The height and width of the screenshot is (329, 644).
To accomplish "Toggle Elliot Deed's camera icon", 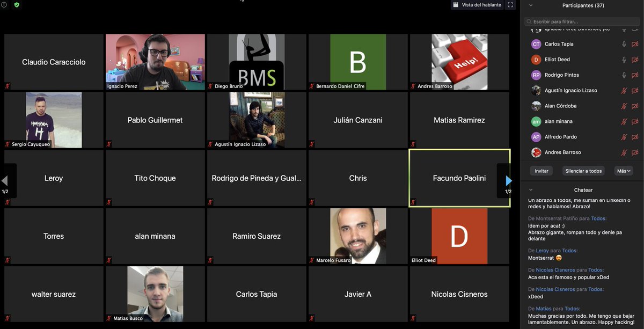I will (x=635, y=60).
